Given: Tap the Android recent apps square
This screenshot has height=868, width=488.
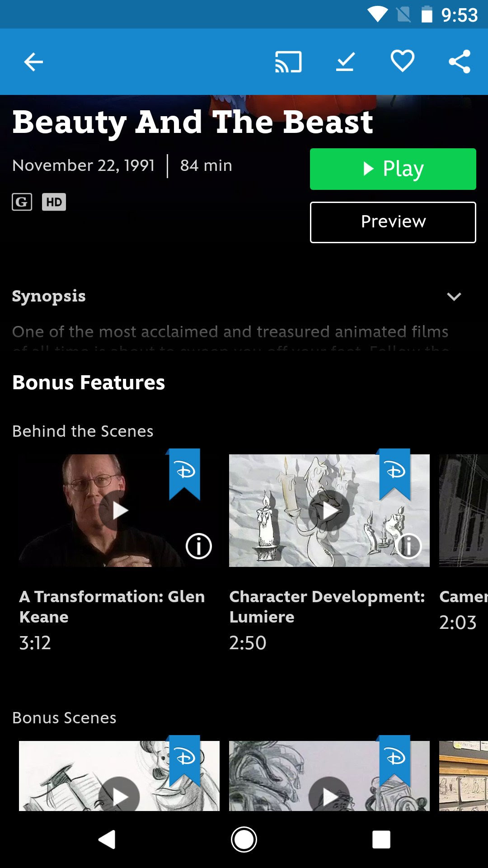Looking at the screenshot, I should [x=381, y=840].
